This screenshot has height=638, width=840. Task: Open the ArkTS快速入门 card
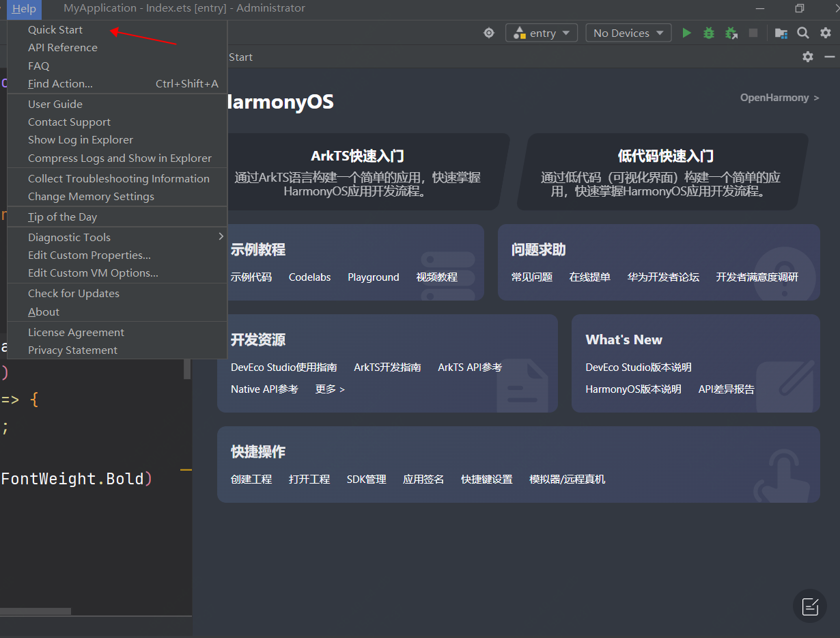(358, 171)
